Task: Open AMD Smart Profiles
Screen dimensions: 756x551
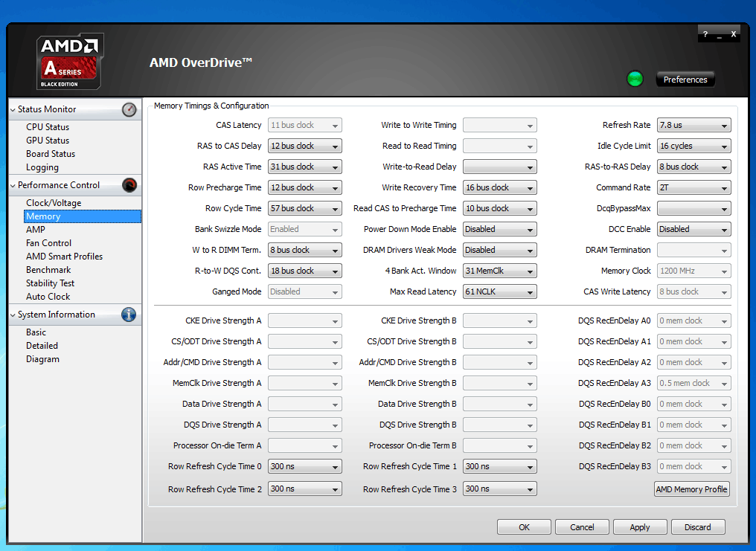Action: (64, 257)
